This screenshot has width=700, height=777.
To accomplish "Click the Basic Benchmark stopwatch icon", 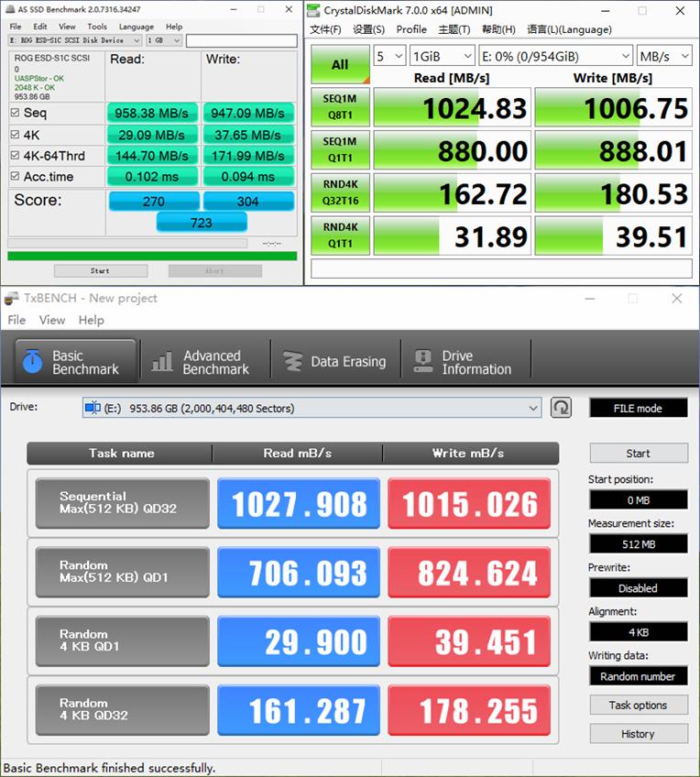I will coord(33,361).
